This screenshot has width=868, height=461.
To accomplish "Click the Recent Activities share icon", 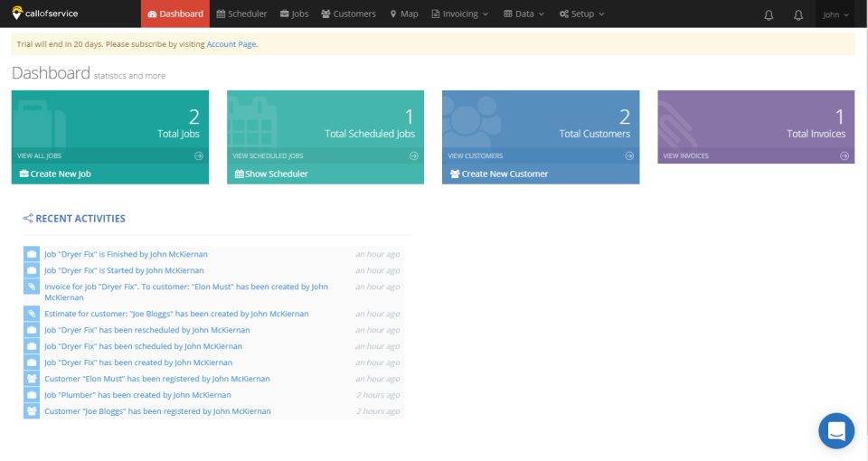I will point(28,219).
